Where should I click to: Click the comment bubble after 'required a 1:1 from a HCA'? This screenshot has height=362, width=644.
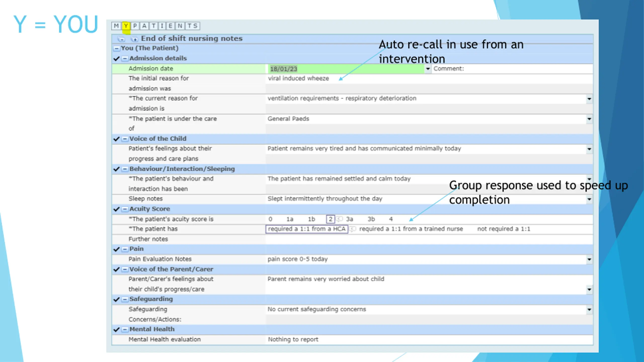[x=353, y=229]
